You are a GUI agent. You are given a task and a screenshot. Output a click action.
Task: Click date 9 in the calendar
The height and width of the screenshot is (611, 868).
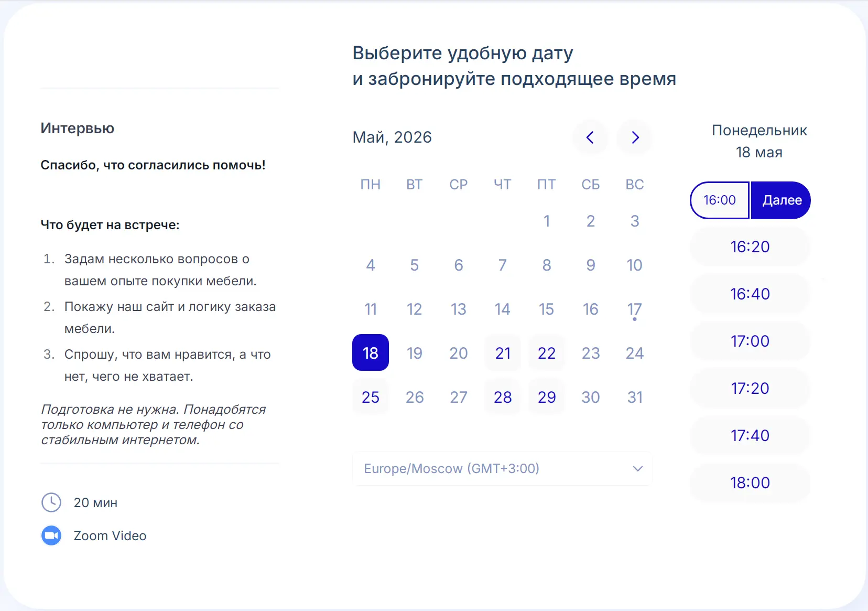tap(591, 265)
